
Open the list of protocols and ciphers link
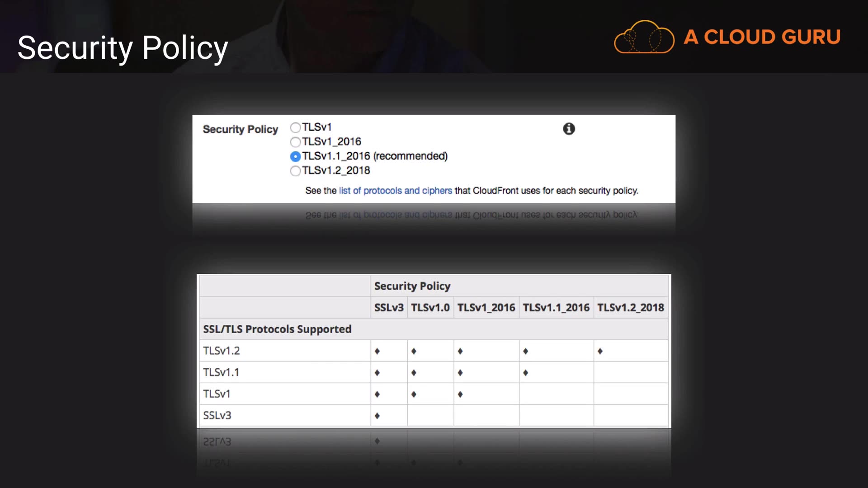[x=395, y=191]
